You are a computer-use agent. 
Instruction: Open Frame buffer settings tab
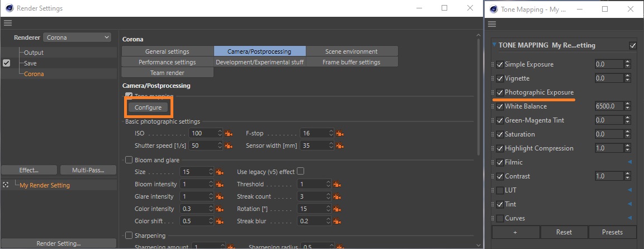coord(352,62)
